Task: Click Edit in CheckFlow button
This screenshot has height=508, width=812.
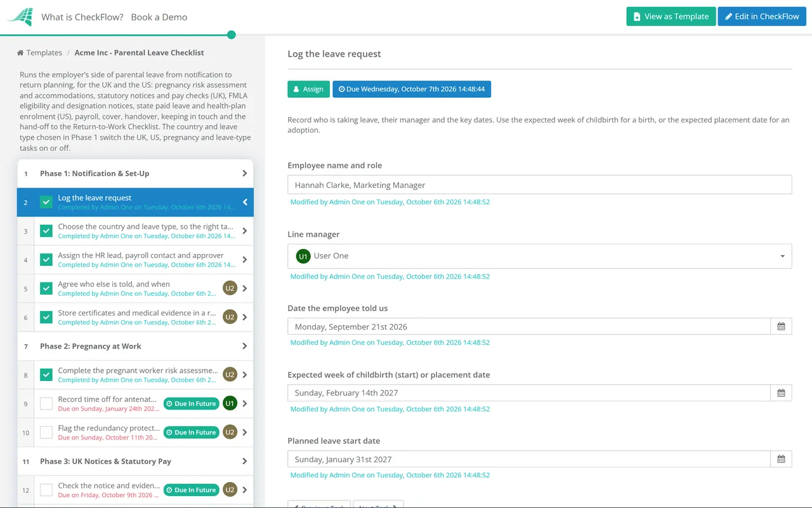Action: point(762,17)
